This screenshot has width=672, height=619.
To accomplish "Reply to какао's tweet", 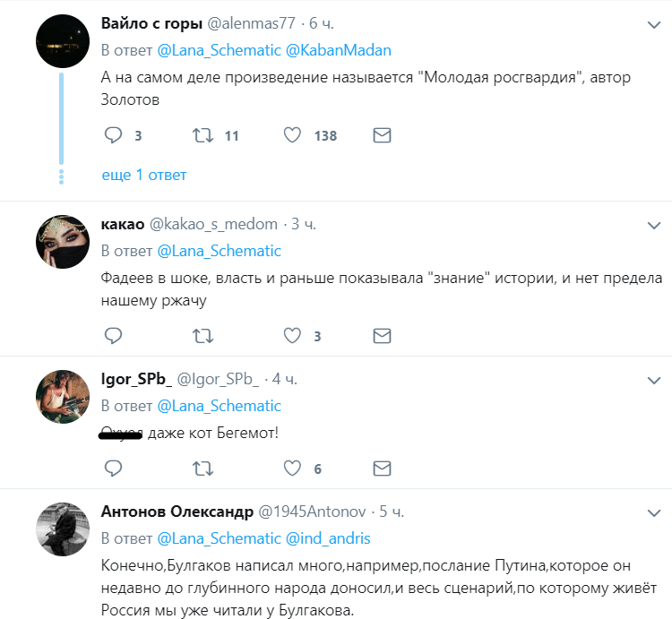I will pyautogui.click(x=113, y=336).
